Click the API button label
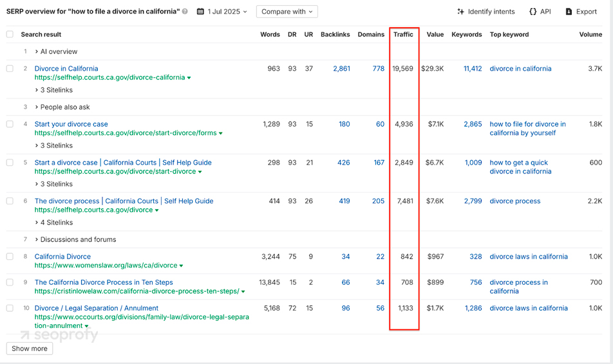The width and height of the screenshot is (613, 364). point(545,12)
